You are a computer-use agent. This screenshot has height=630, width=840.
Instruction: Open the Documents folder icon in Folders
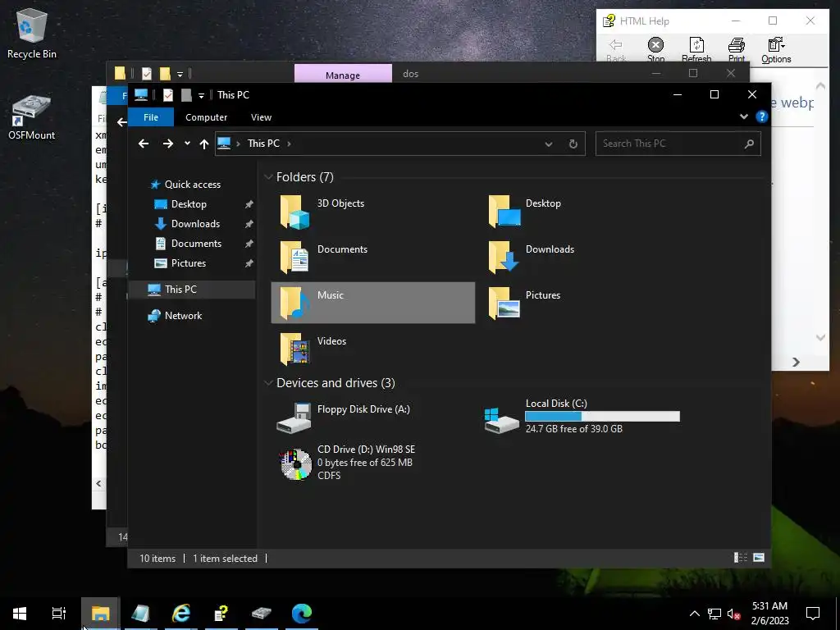coord(294,257)
